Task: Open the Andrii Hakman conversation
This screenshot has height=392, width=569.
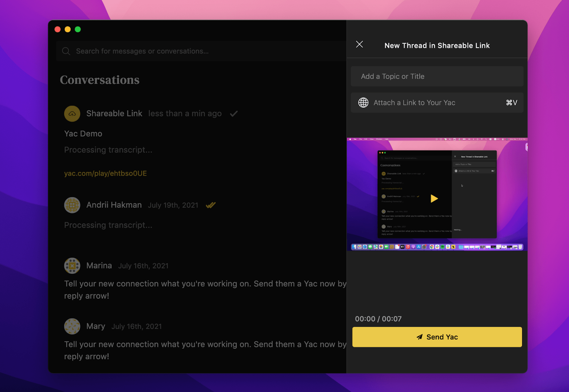Action: coord(114,205)
